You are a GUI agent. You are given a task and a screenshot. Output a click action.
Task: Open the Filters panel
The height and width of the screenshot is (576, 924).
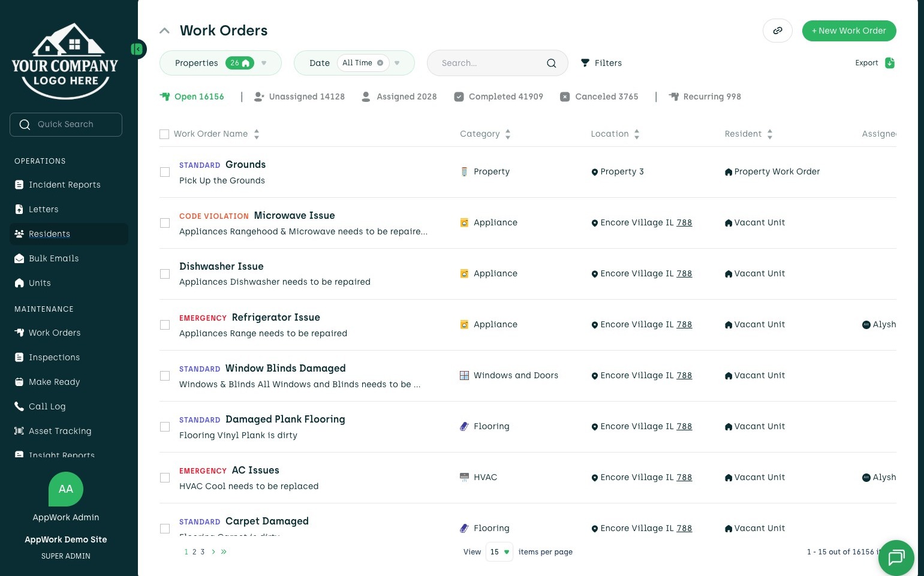pos(601,63)
